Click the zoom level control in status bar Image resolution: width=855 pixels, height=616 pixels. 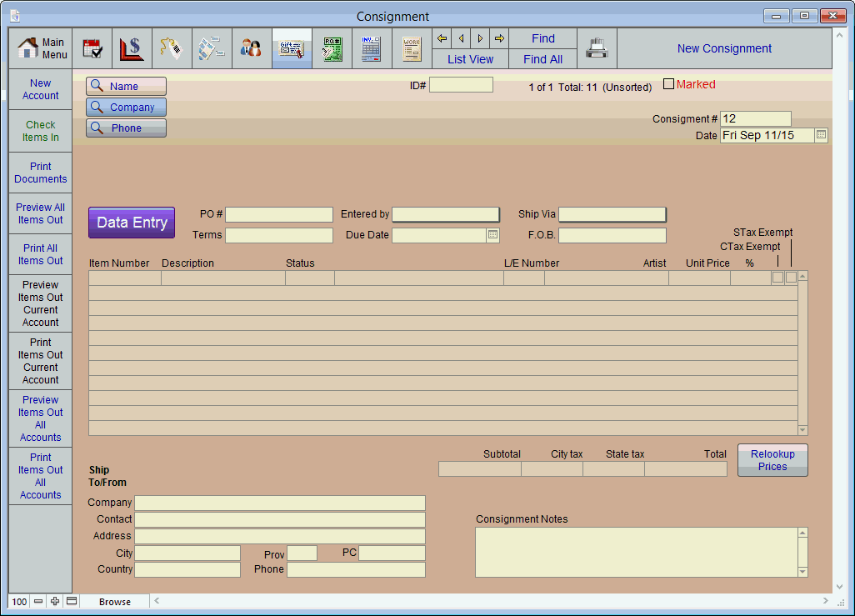coord(18,601)
